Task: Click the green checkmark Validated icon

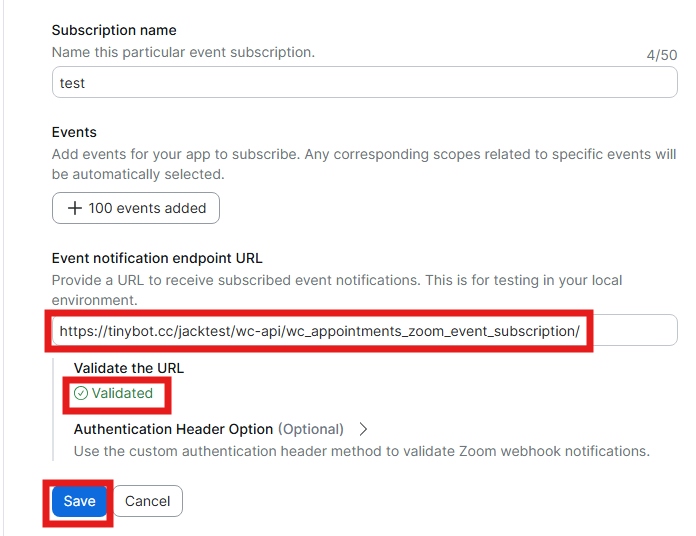Action: coord(81,393)
